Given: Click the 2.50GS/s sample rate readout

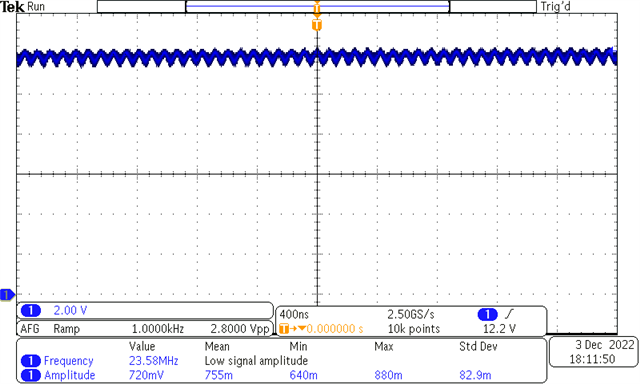Looking at the screenshot, I should [x=411, y=315].
